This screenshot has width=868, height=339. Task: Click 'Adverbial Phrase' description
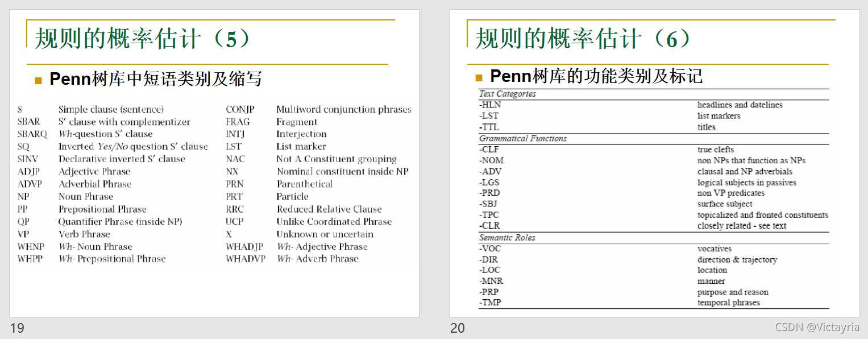[x=95, y=184]
